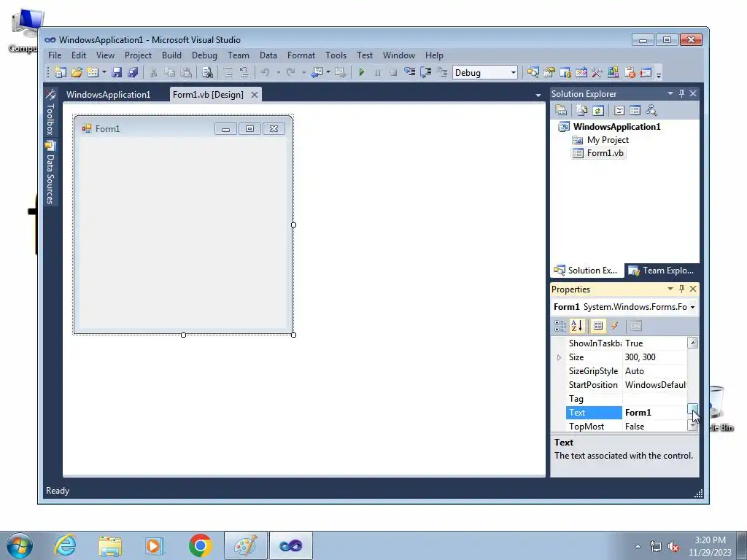Click the Copy toolbar icon
The image size is (747, 560).
pos(169,72)
